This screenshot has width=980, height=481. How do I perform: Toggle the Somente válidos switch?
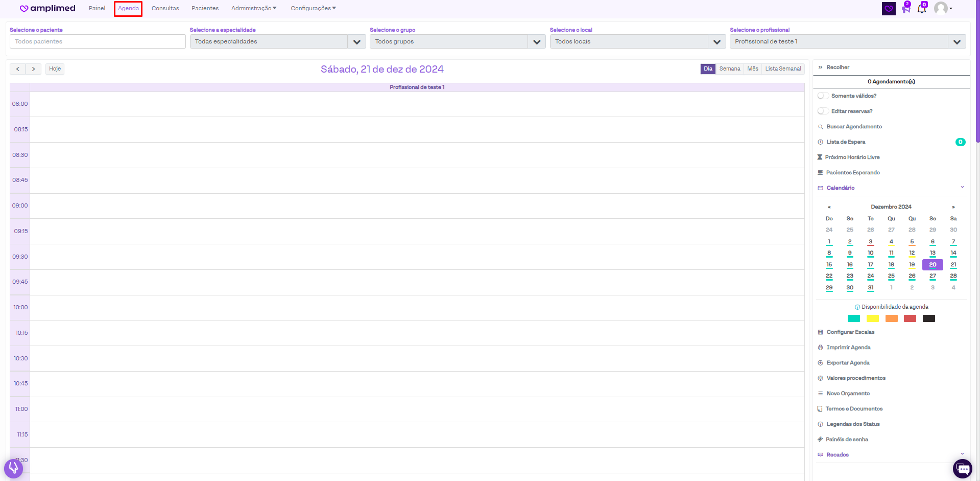(x=823, y=96)
